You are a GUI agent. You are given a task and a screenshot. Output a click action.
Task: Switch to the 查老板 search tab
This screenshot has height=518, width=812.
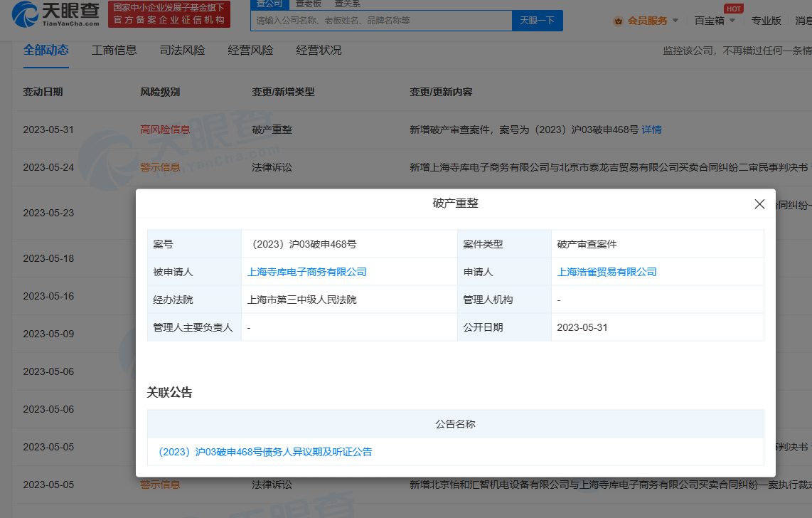point(308,4)
